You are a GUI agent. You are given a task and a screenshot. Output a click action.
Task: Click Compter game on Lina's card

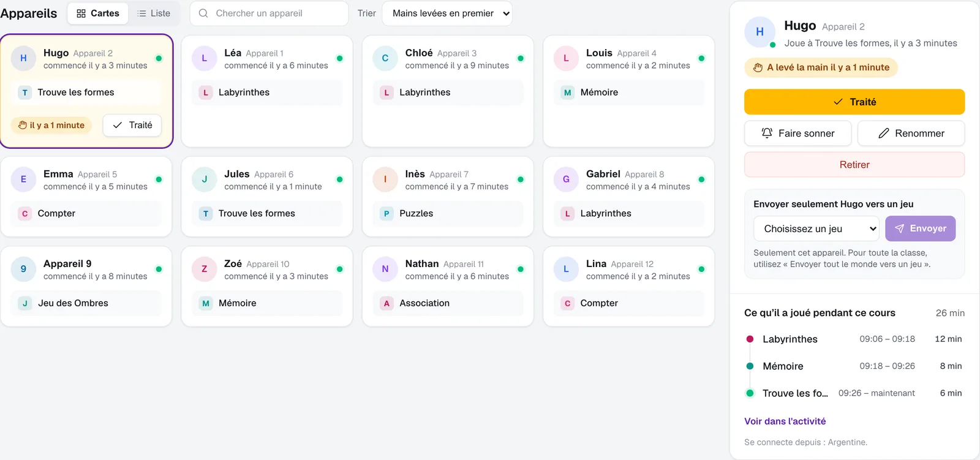pos(629,303)
